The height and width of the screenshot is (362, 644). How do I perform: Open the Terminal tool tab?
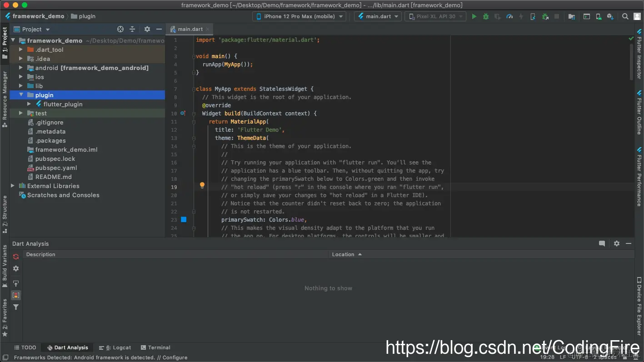pos(155,347)
